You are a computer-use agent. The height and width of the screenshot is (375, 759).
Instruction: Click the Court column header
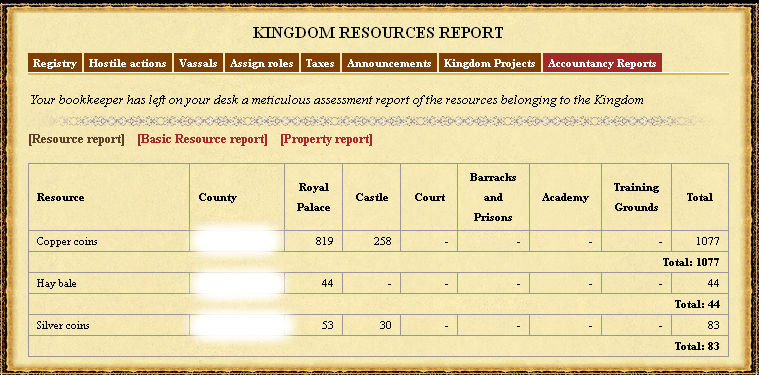(430, 197)
